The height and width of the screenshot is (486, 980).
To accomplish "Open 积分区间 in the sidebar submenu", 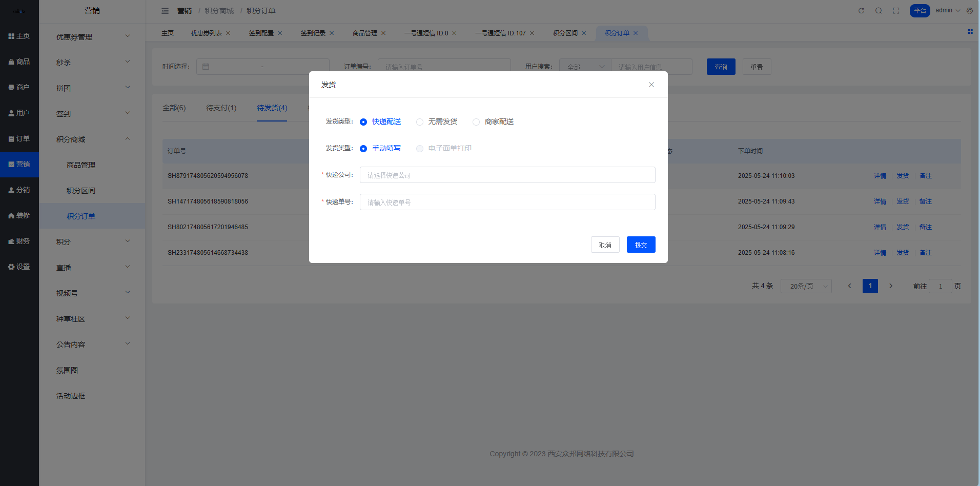I will [81, 191].
